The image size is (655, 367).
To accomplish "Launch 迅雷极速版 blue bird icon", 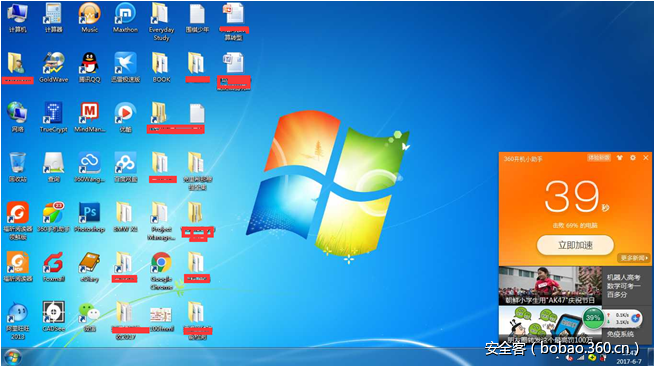I will click(125, 67).
